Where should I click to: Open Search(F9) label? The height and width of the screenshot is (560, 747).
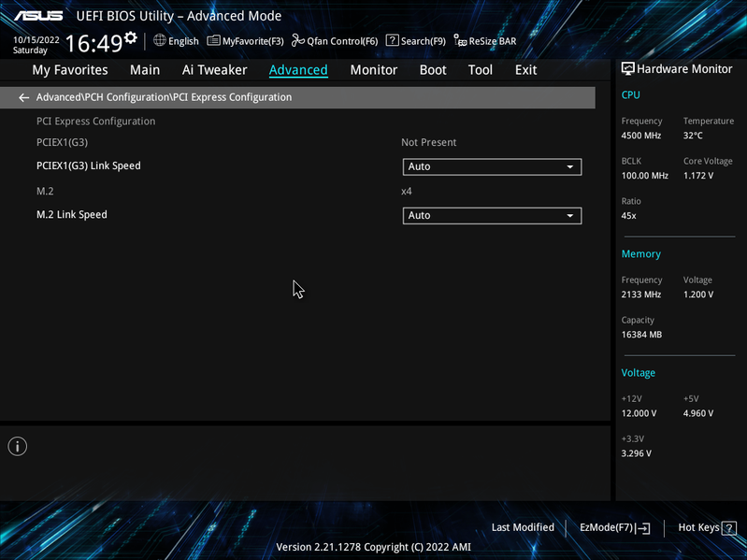coord(423,41)
